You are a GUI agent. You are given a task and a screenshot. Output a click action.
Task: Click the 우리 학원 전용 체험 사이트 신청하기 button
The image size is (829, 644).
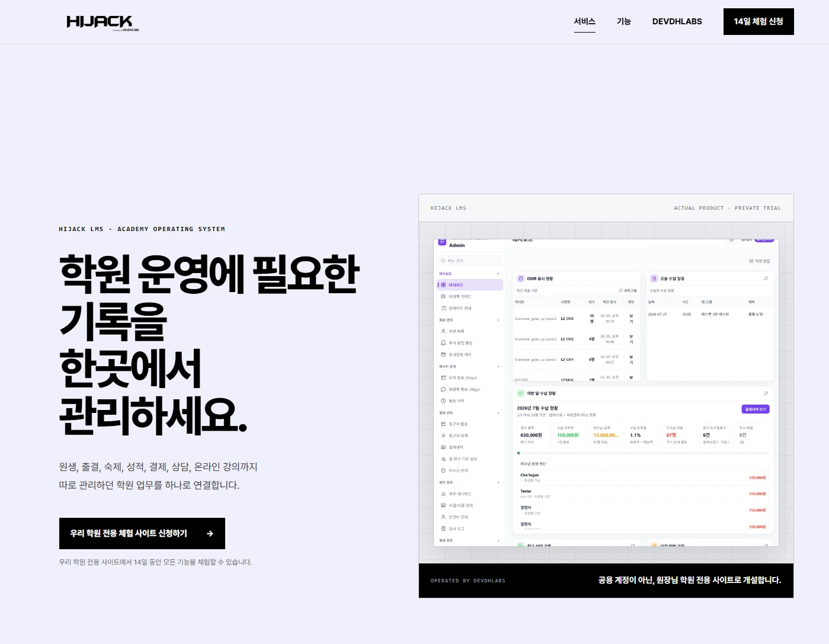click(x=142, y=533)
